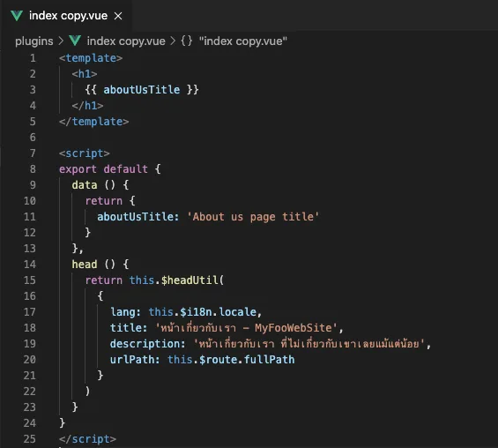The width and height of the screenshot is (498, 448).
Task: Click export default on line 8
Action: (103, 169)
